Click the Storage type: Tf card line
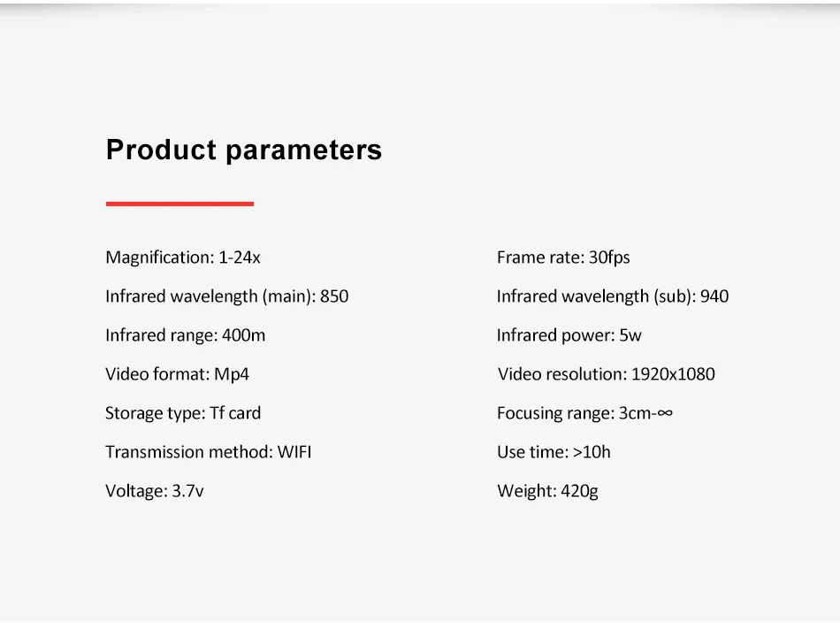 coord(183,413)
